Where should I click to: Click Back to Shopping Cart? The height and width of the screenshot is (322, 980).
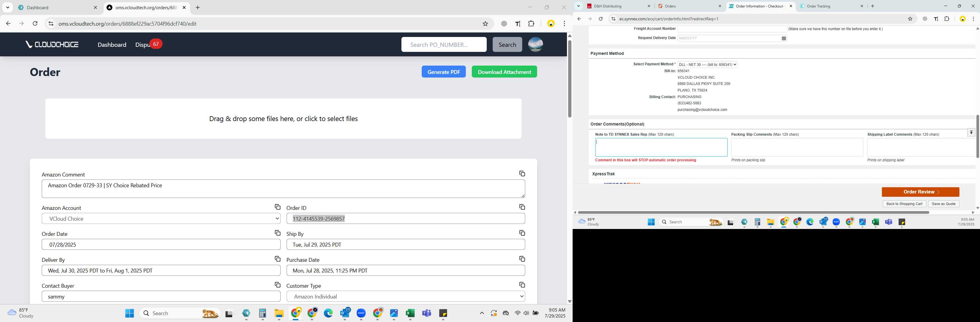point(904,204)
